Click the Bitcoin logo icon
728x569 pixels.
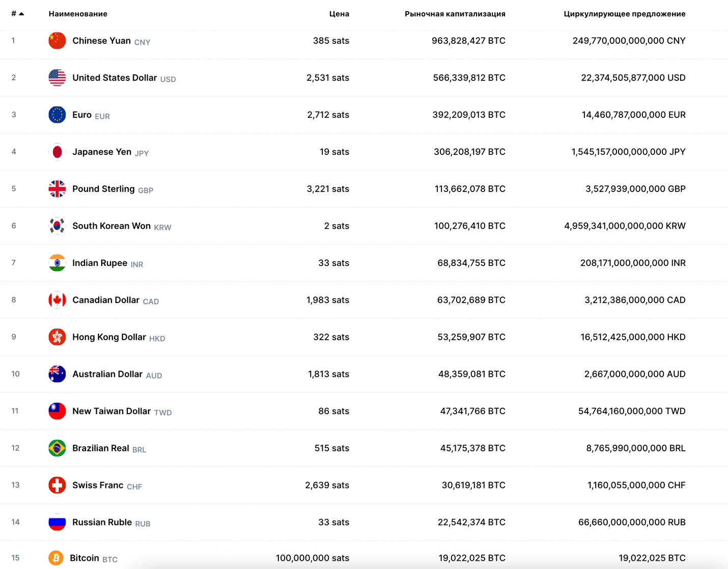tap(56, 558)
